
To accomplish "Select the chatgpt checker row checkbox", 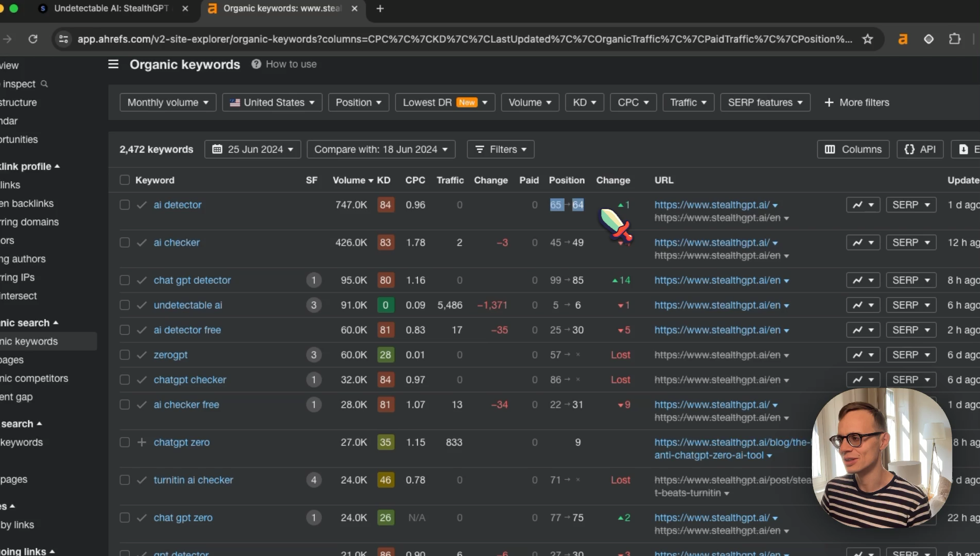I will tap(124, 380).
